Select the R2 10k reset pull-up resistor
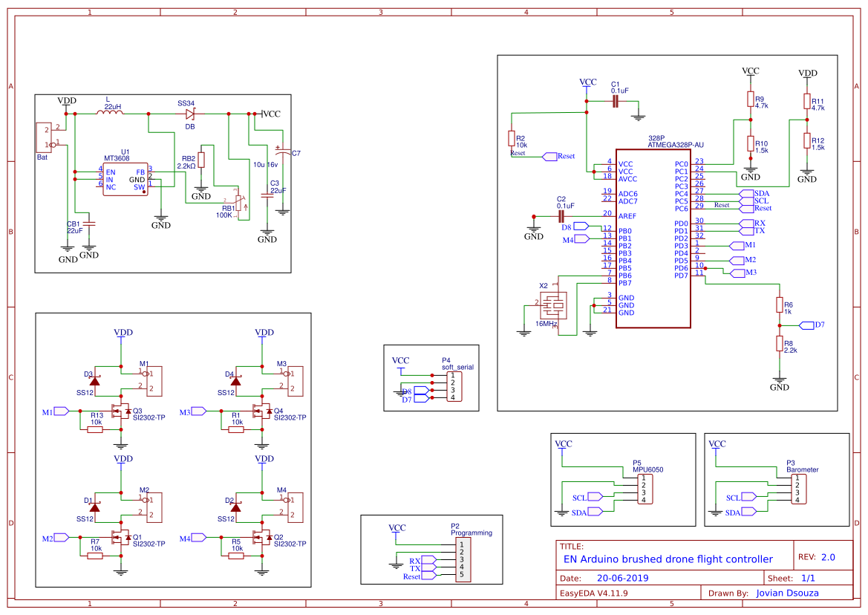 coord(512,138)
